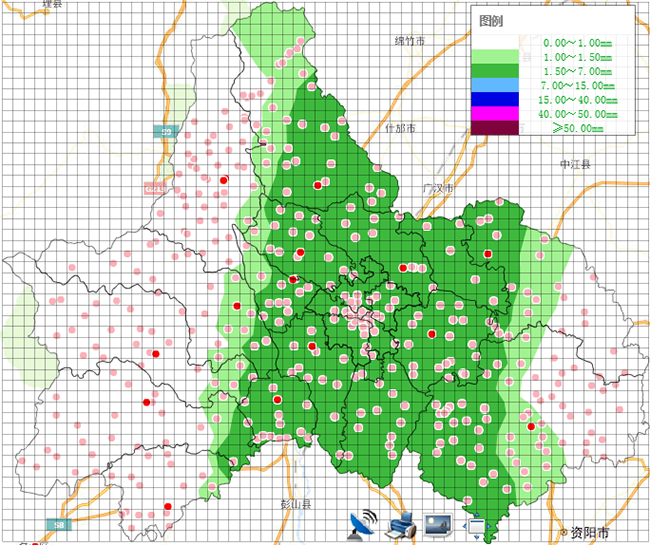Click the 绵竹市 map label
The height and width of the screenshot is (545, 650).
(x=410, y=41)
